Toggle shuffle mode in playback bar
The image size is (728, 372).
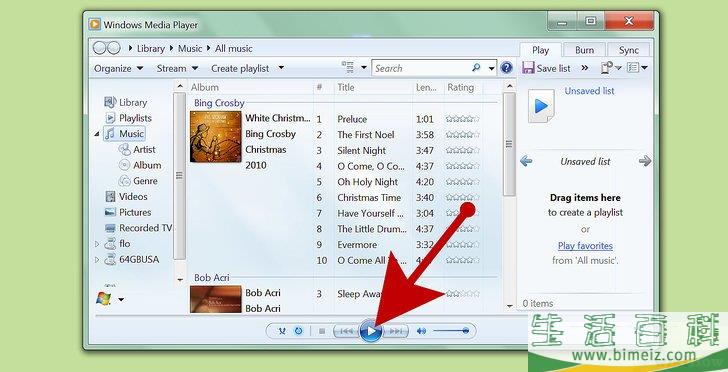pos(282,331)
